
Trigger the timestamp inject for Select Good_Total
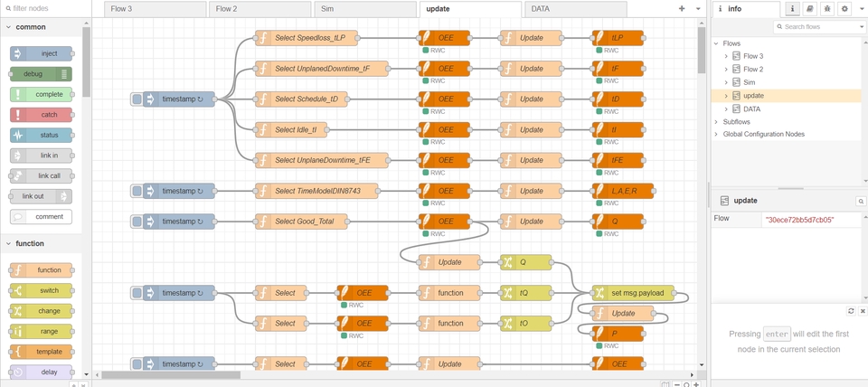pyautogui.click(x=137, y=222)
